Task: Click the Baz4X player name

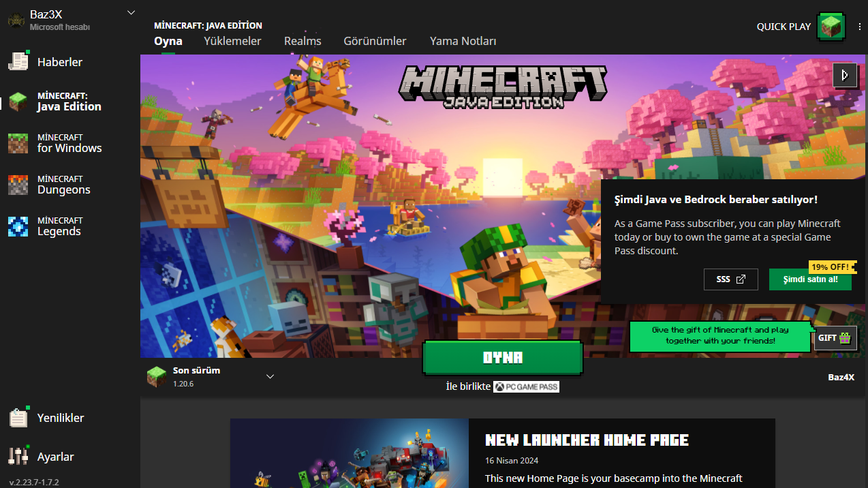Action: click(x=841, y=377)
